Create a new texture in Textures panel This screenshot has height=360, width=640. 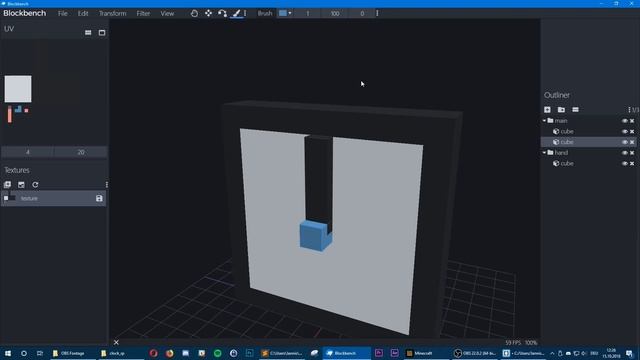pos(21,184)
